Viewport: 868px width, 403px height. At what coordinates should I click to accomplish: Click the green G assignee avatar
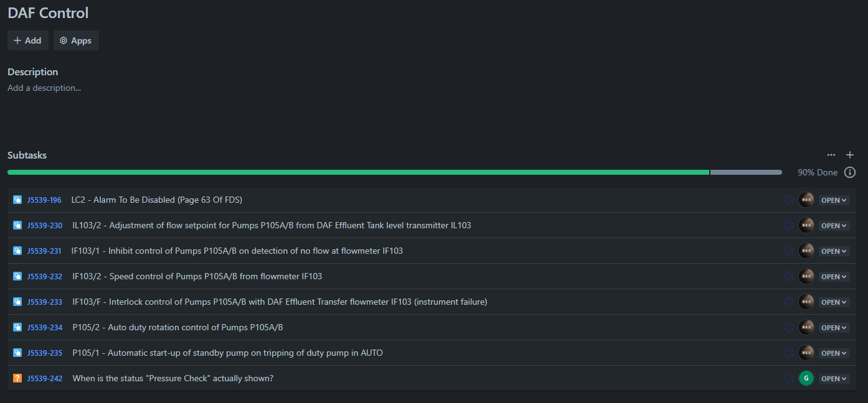[x=806, y=378]
